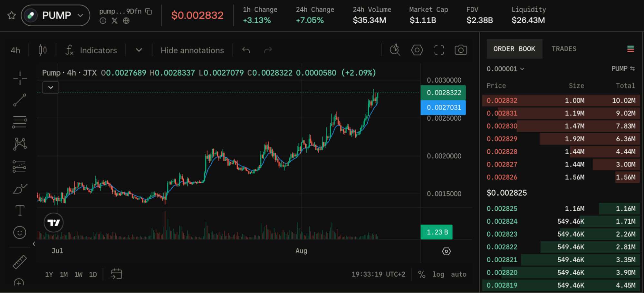This screenshot has height=293, width=644.
Task: Click the $35.34M 24h Volume value
Action: point(370,20)
